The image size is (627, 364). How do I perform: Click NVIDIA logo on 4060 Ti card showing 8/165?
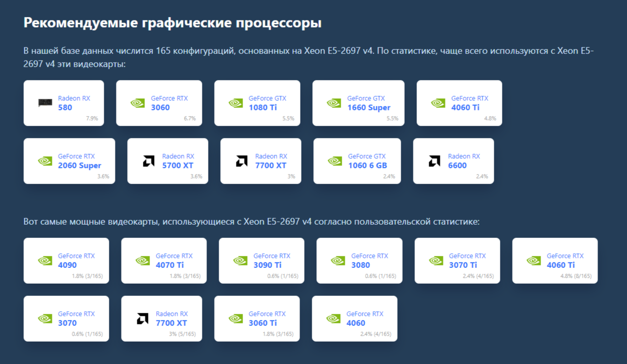[534, 260]
